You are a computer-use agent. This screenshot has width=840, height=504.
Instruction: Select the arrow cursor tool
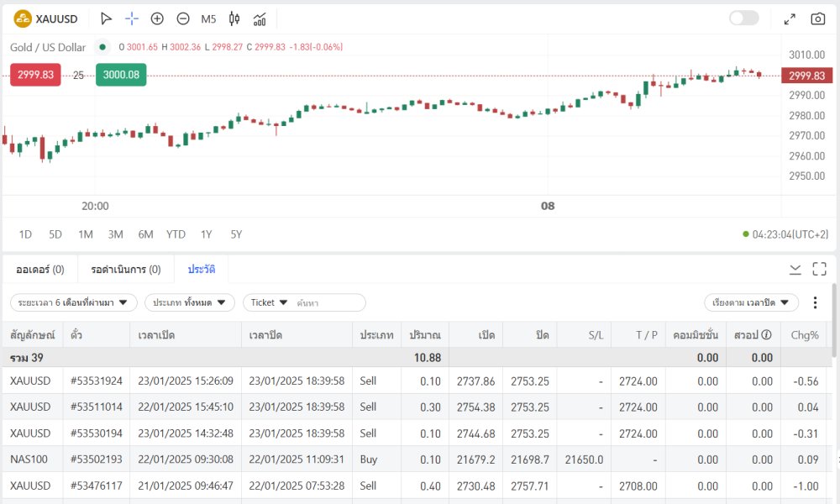(106, 18)
